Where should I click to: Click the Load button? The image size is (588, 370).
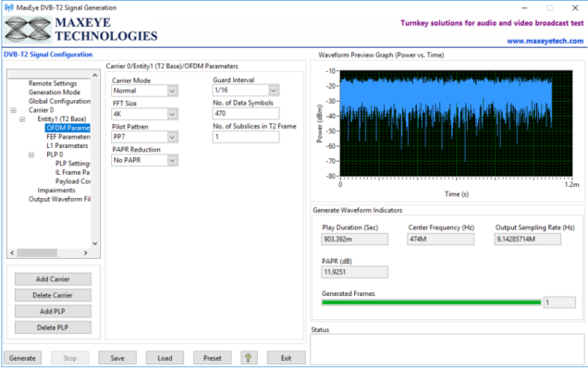pyautogui.click(x=165, y=358)
